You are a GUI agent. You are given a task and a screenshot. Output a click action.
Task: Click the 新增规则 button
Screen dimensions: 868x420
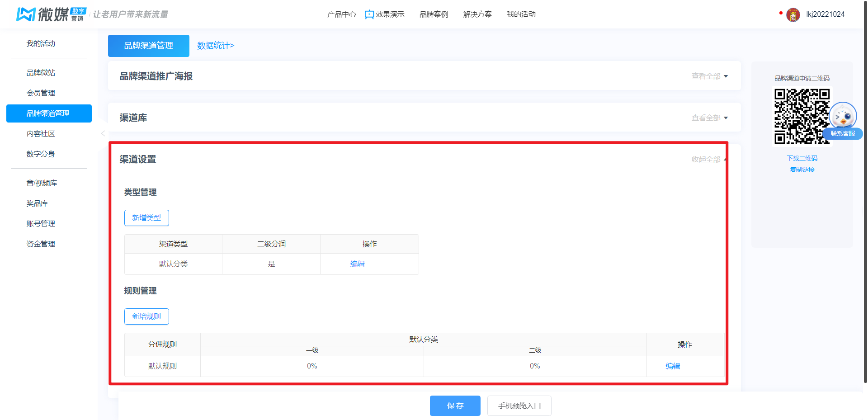tap(146, 316)
